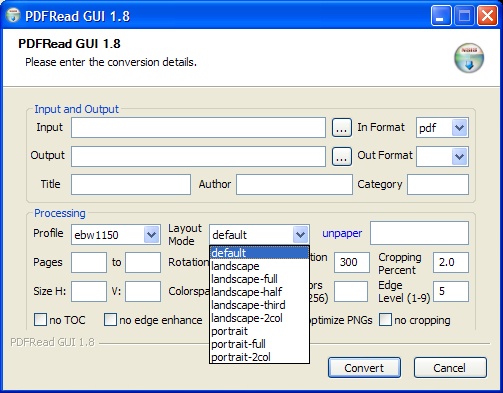
Task: Click the Edge Level field showing 5
Action: (451, 291)
